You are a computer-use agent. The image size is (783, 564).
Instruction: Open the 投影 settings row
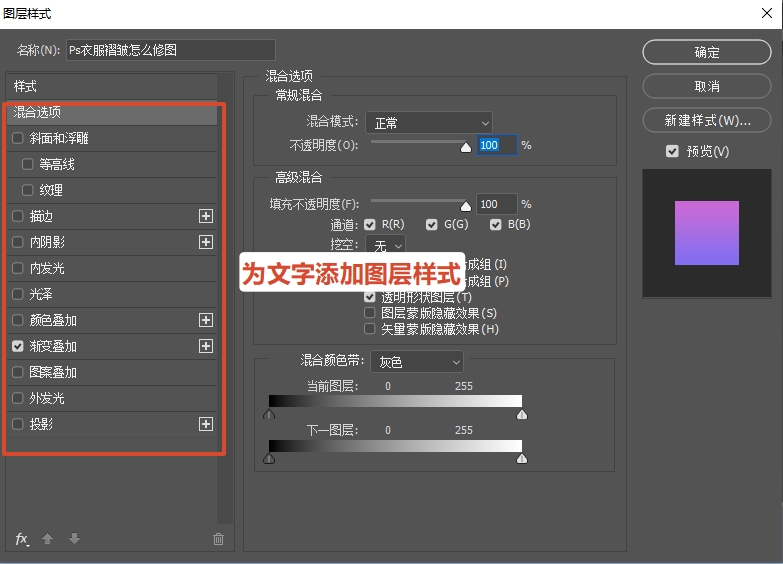(x=112, y=424)
